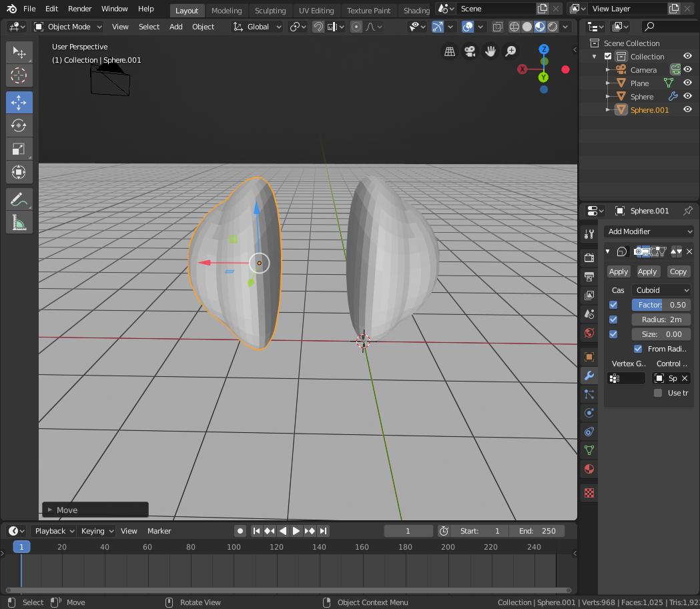Image resolution: width=700 pixels, height=609 pixels.
Task: Select the Rotate tool
Action: tap(19, 126)
